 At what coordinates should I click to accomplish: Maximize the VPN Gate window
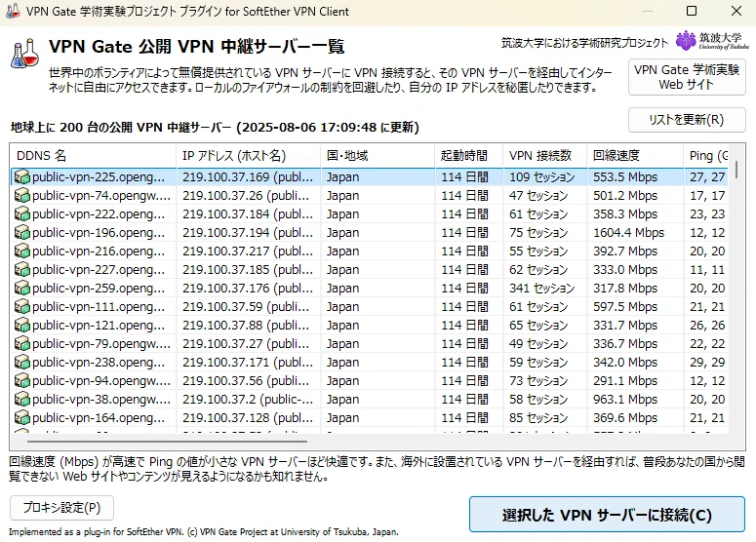(692, 11)
